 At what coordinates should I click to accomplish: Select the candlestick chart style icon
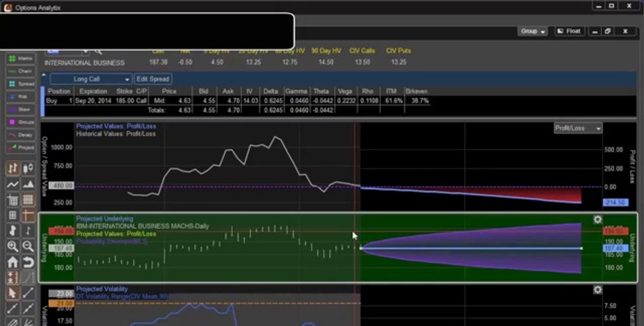click(28, 168)
